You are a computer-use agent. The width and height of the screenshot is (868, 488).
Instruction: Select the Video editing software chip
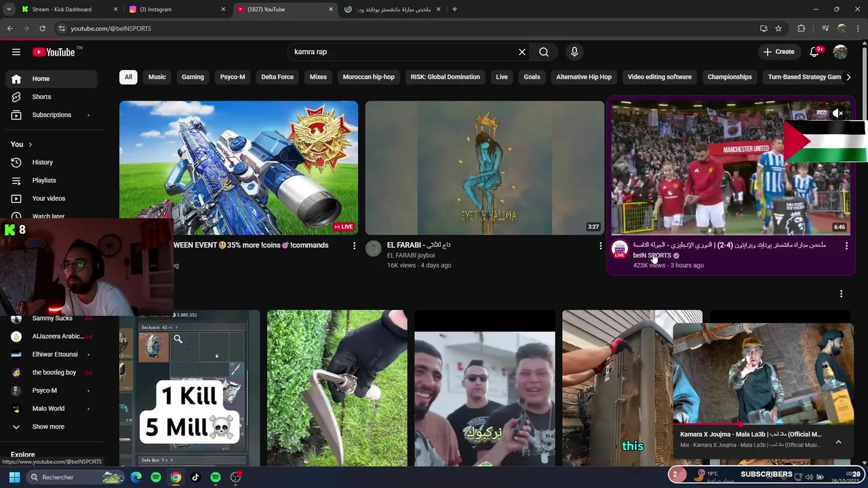660,77
